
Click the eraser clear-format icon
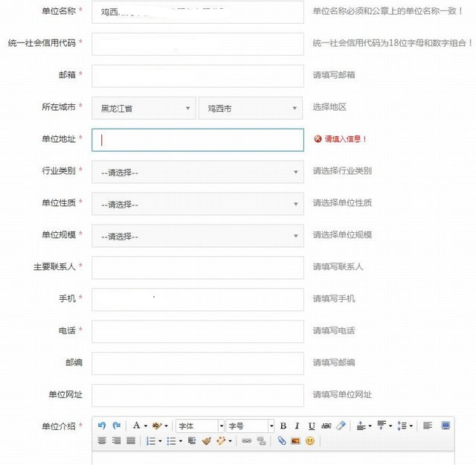[x=341, y=426]
